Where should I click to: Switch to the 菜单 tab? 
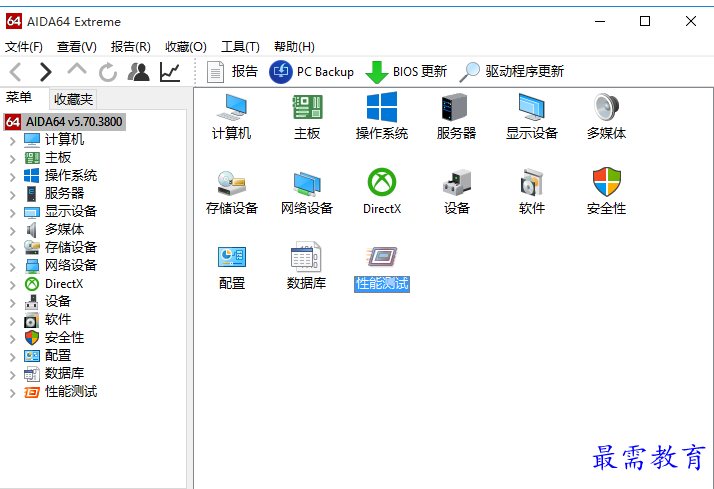pos(19,97)
